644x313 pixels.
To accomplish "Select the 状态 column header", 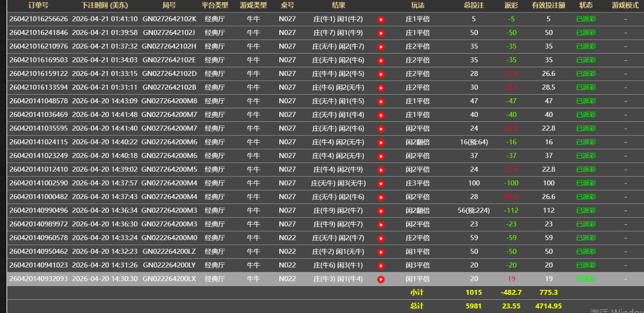I will [x=586, y=5].
